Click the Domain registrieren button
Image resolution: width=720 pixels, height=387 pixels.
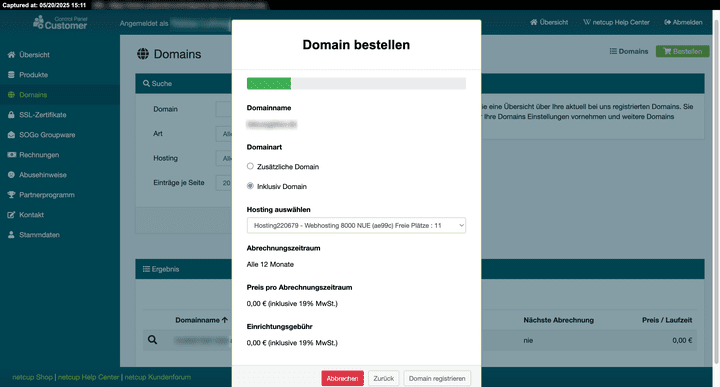tap(437, 378)
